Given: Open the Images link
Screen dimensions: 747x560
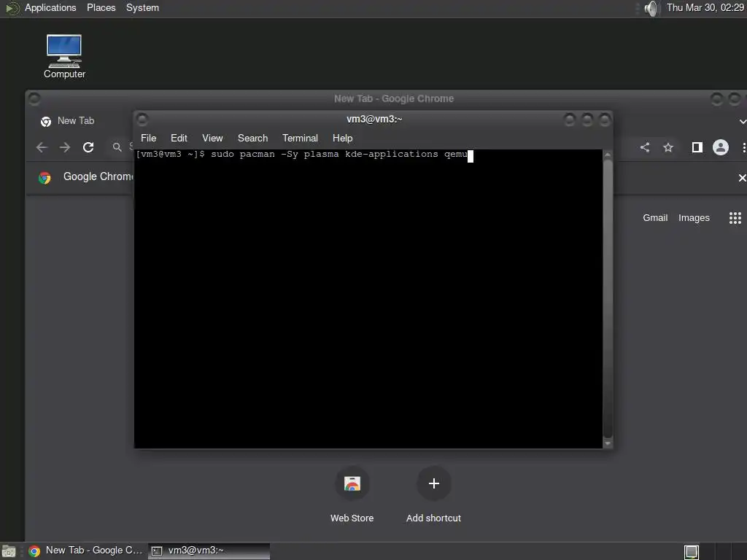Looking at the screenshot, I should pyautogui.click(x=694, y=217).
